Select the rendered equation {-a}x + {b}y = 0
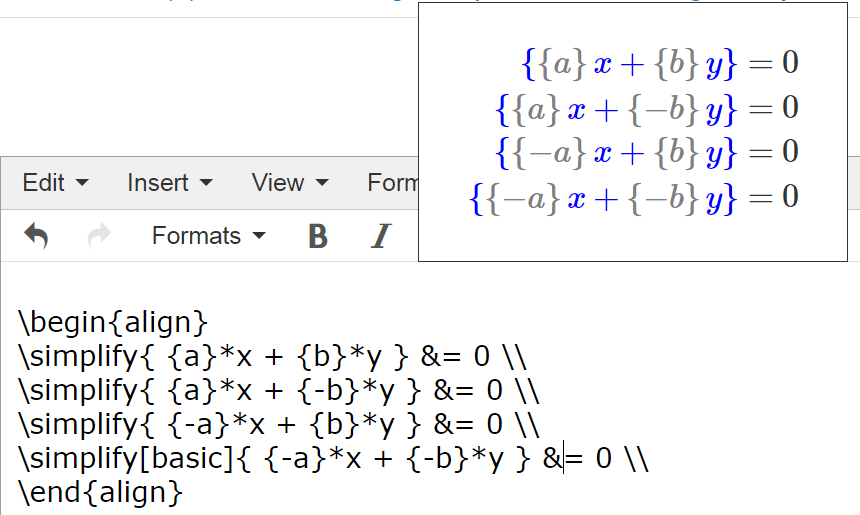The width and height of the screenshot is (860, 515). [647, 153]
